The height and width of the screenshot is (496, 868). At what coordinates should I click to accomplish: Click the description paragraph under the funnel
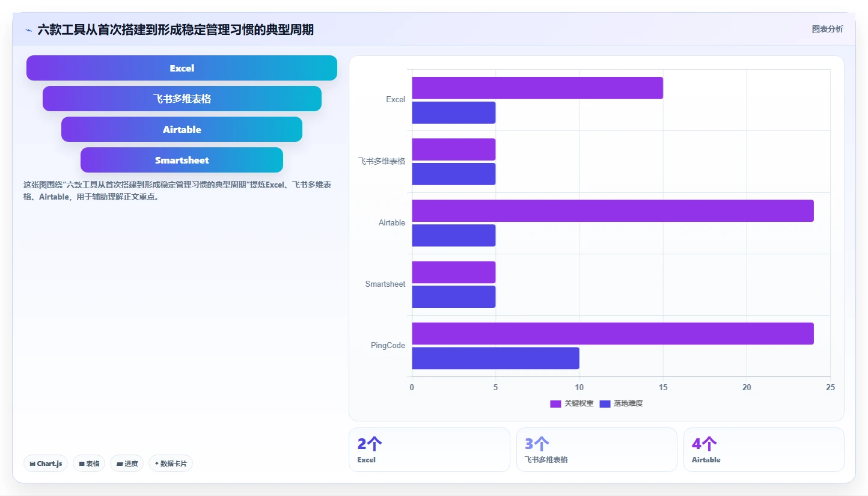[x=177, y=191]
